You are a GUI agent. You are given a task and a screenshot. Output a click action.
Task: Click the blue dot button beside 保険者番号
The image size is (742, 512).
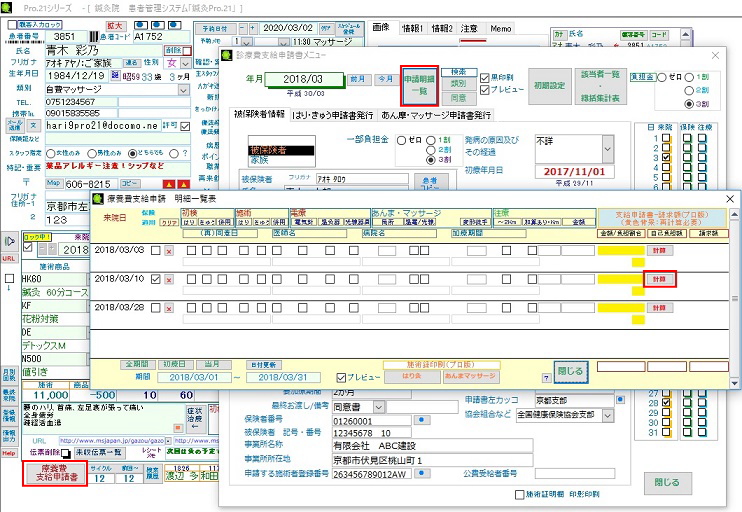pos(422,420)
